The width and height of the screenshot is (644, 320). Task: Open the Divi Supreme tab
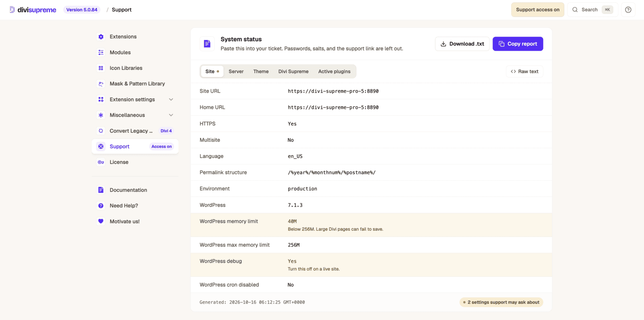coord(293,72)
